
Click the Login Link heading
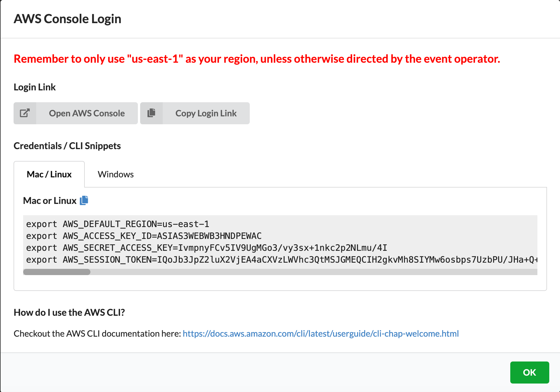[35, 87]
